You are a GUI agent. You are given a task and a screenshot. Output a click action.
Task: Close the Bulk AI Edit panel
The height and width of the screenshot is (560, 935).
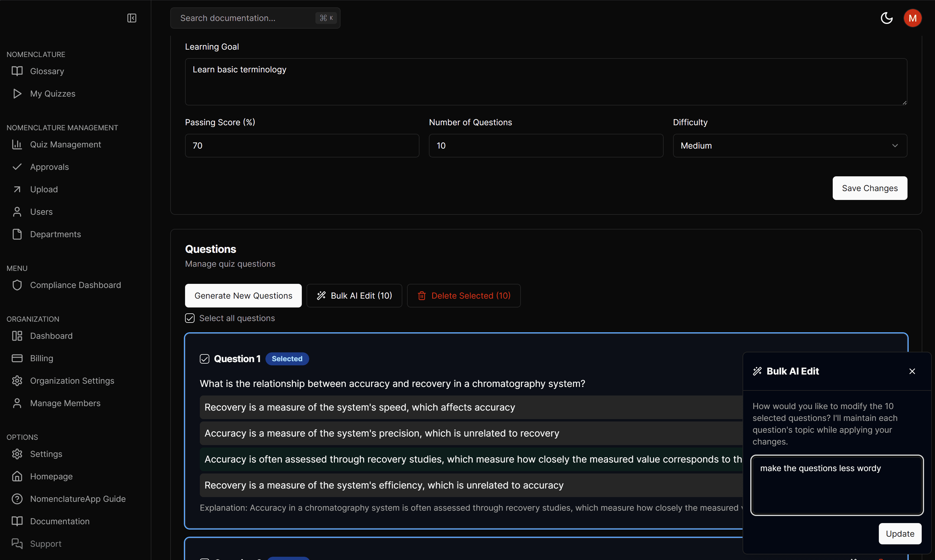pos(912,371)
